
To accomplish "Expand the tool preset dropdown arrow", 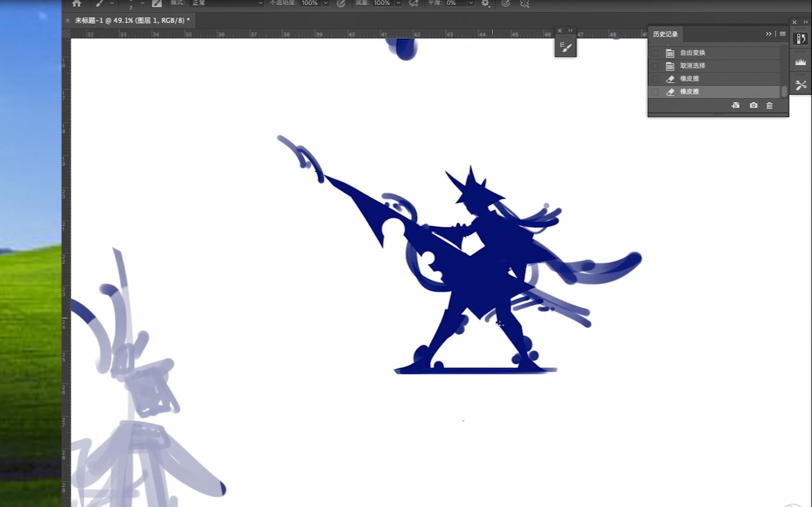I will click(112, 3).
